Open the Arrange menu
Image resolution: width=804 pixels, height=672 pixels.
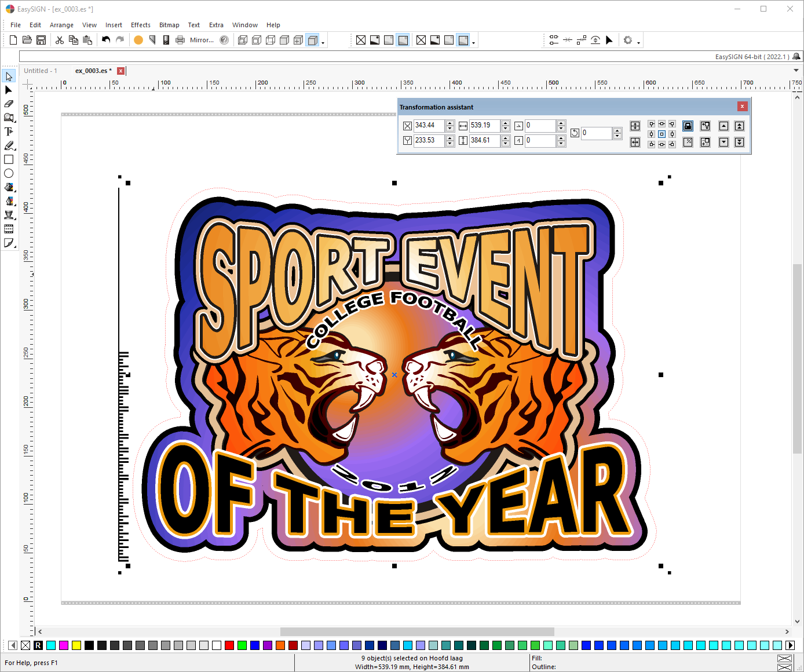(x=61, y=25)
